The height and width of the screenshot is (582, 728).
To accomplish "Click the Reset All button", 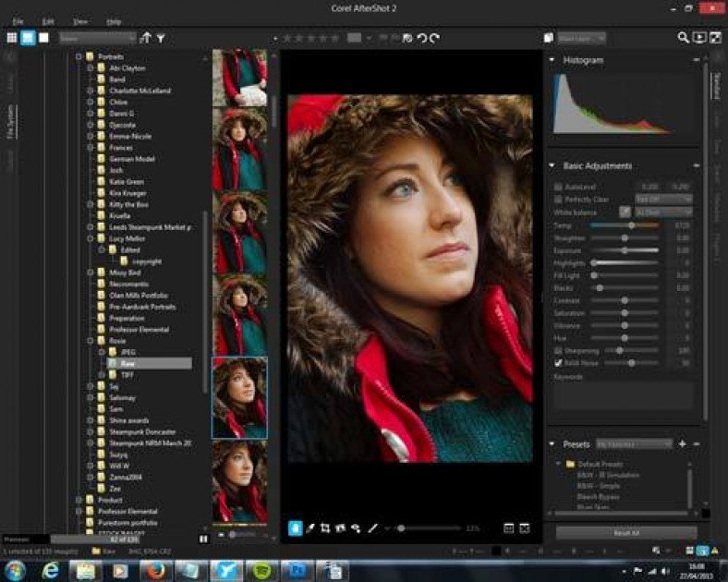I will click(x=626, y=533).
